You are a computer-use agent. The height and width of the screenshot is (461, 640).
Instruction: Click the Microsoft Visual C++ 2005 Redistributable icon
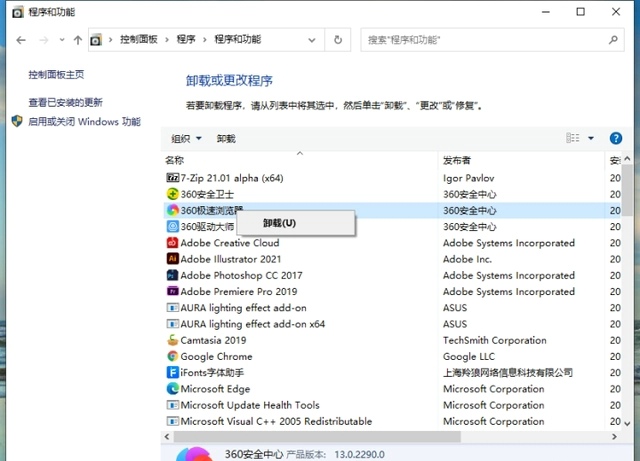click(173, 421)
